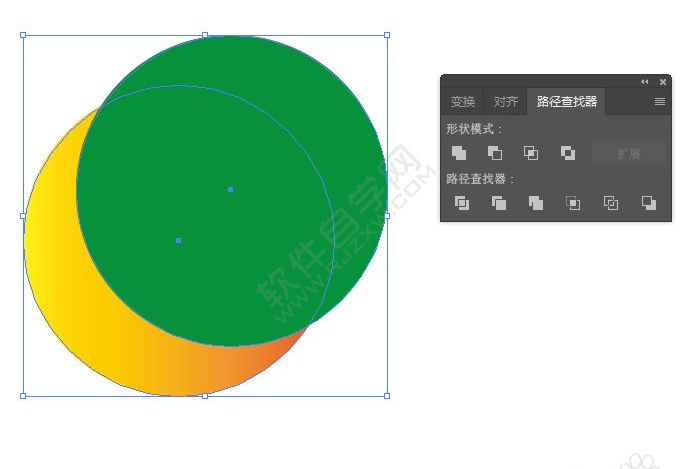
Task: Click the top-right bounding box handle
Action: [x=387, y=35]
